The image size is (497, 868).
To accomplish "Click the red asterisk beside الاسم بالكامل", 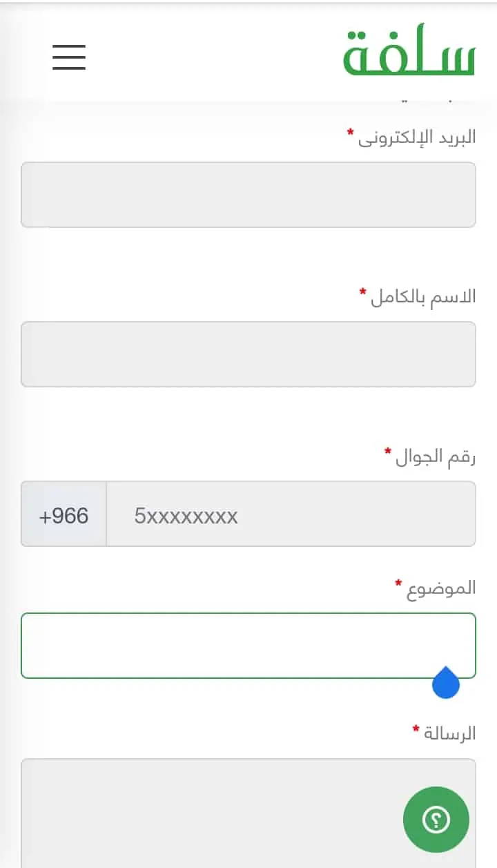I will [363, 292].
